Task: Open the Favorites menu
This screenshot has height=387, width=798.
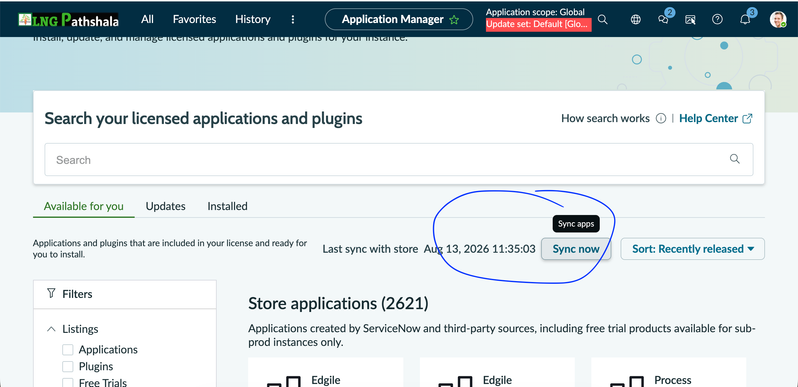Action: tap(194, 19)
